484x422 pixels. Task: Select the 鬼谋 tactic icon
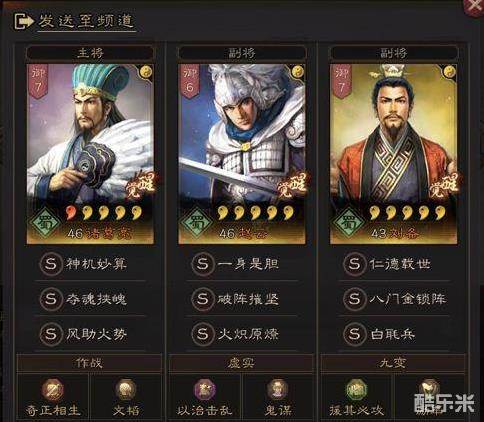pyautogui.click(x=277, y=389)
